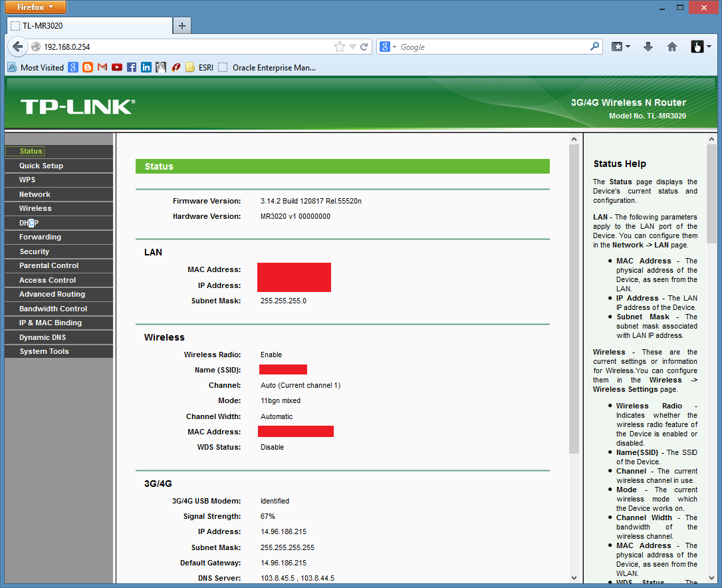Open Most Visited bookmarks

[36, 67]
